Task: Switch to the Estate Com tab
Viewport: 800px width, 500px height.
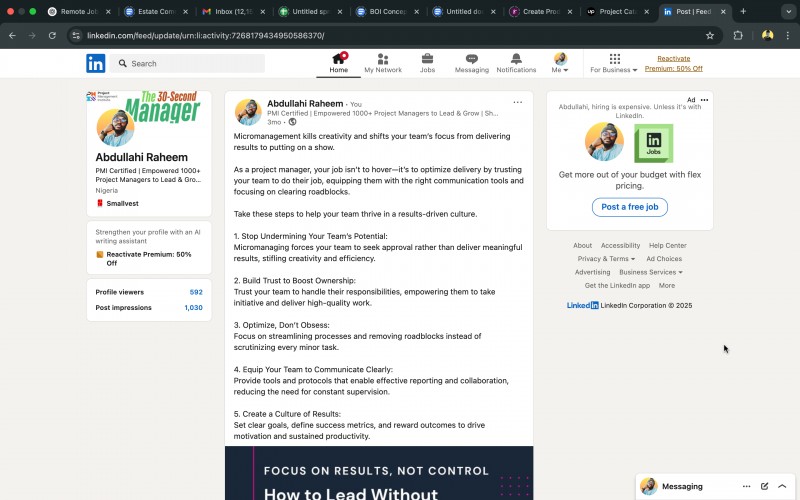Action: tap(156, 11)
